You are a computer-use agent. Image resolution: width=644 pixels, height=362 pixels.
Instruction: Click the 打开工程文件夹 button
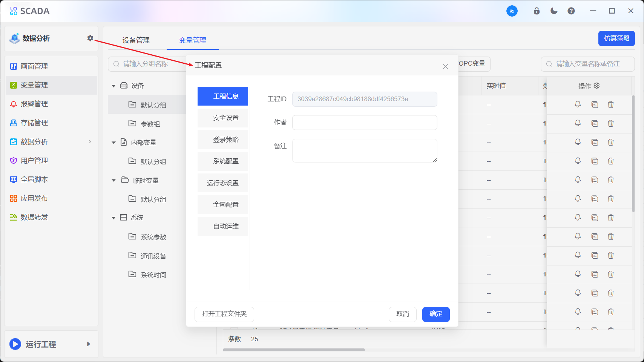pos(224,314)
